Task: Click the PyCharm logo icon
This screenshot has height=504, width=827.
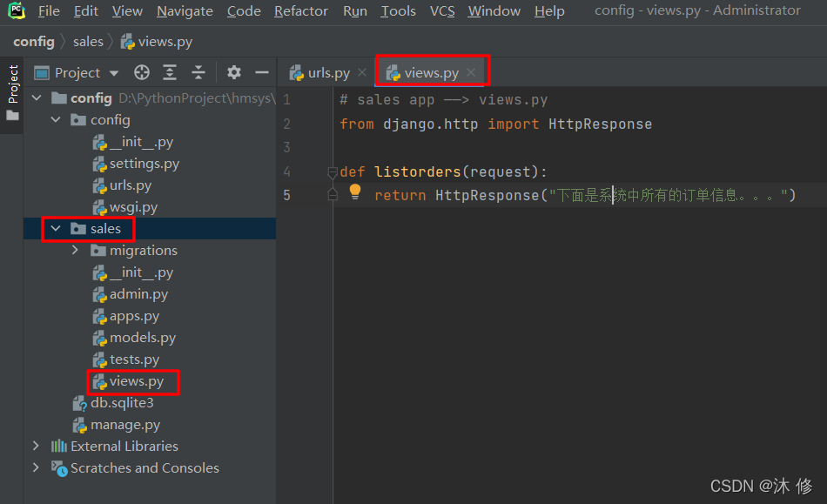Action: coord(17,10)
